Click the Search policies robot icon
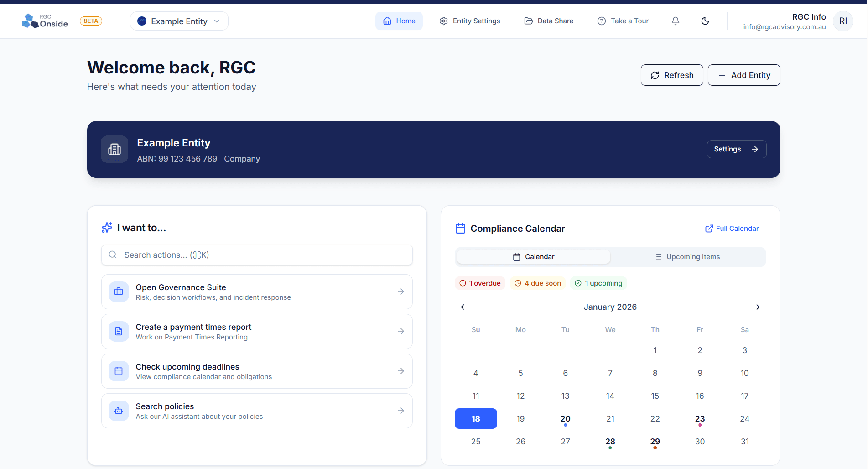This screenshot has width=868, height=469. point(119,411)
